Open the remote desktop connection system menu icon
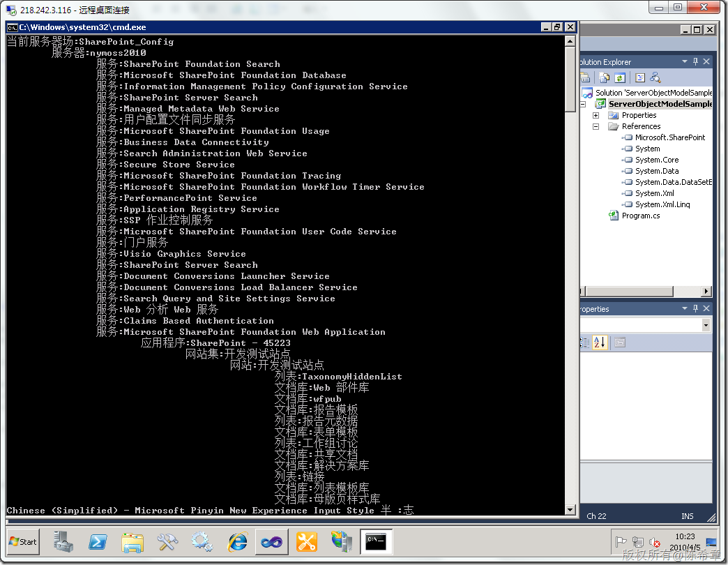Viewport: 728px width, 565px height. point(10,10)
